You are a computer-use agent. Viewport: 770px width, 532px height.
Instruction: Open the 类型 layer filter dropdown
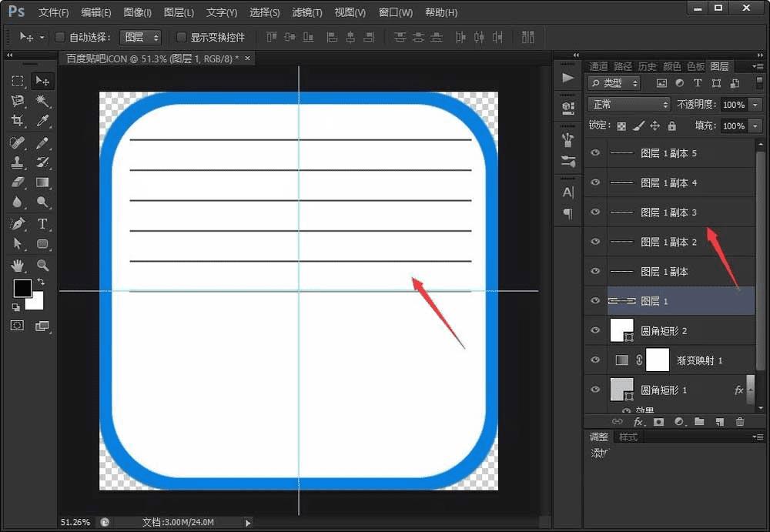coord(614,83)
